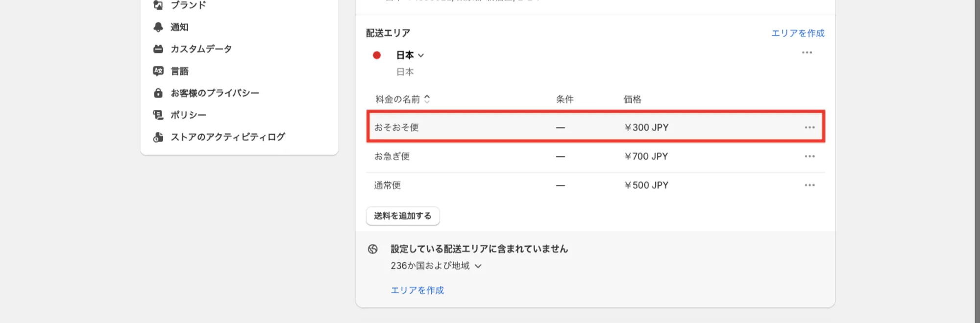The image size is (980, 323).
Task: Click the Custom Data icon
Action: pyautogui.click(x=158, y=49)
